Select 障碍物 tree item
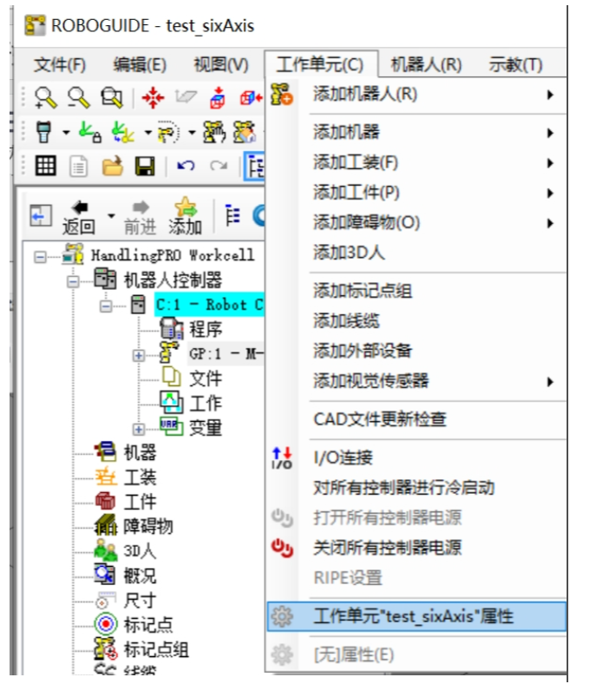 (x=148, y=527)
